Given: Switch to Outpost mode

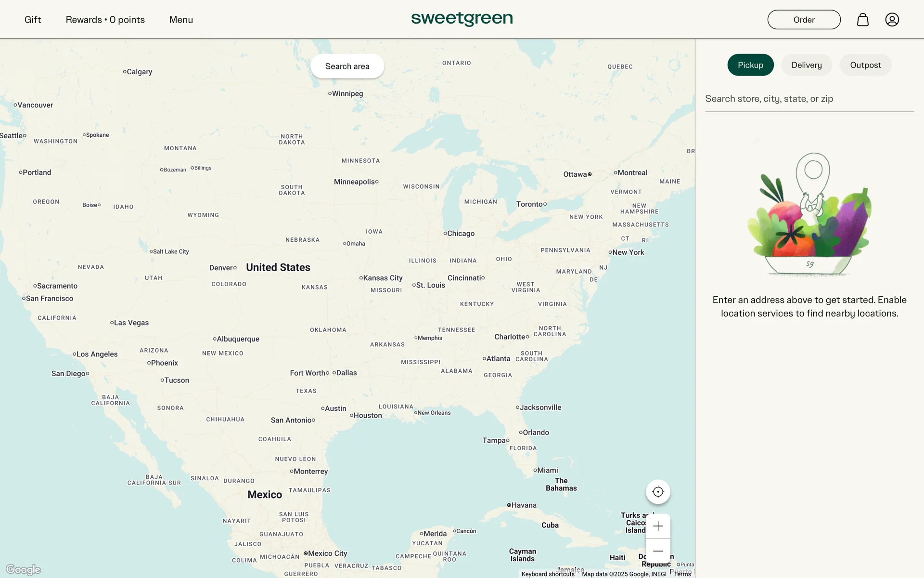Looking at the screenshot, I should pyautogui.click(x=865, y=65).
